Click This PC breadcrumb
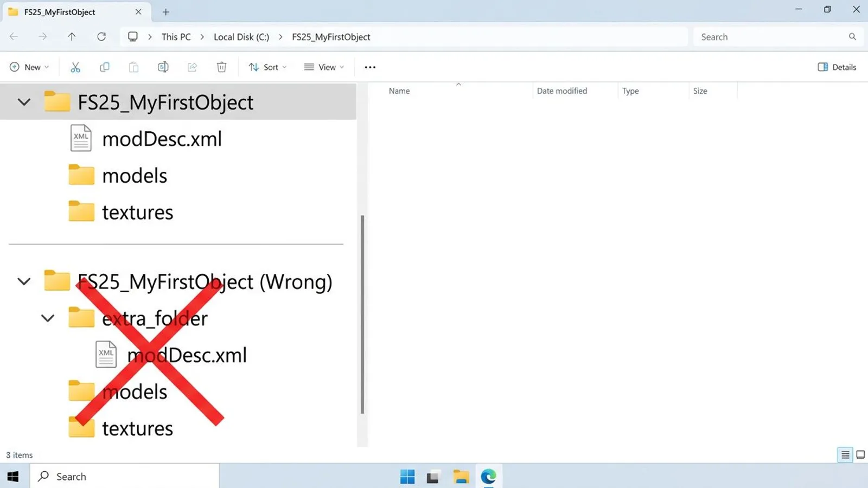This screenshot has height=488, width=868. click(176, 37)
